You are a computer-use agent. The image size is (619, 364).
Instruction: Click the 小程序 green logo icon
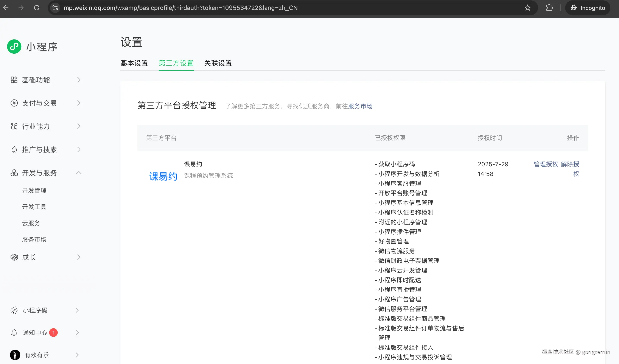point(14,47)
